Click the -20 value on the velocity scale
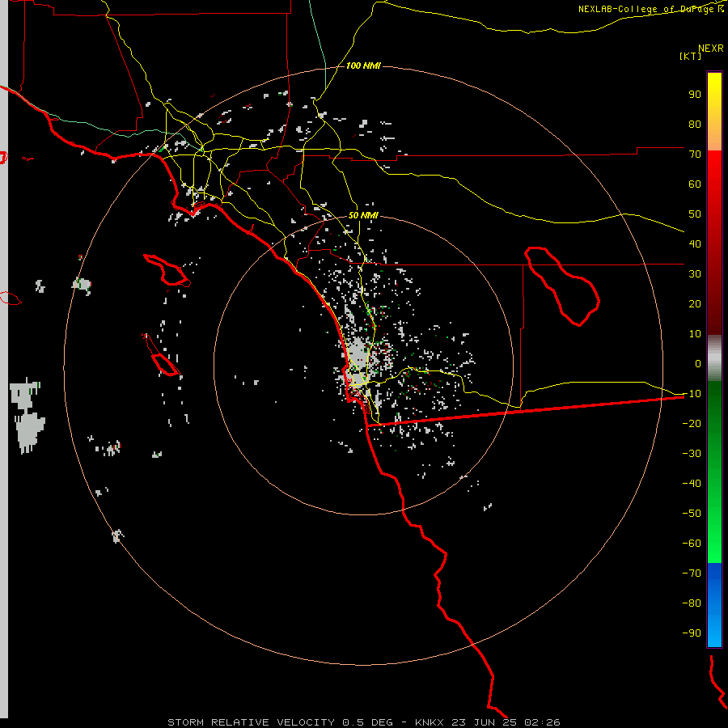 coord(692,423)
